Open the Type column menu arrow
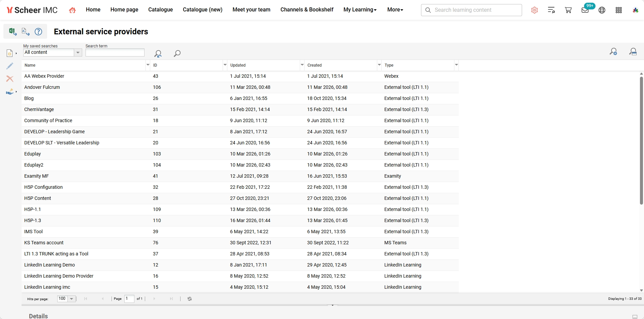 click(x=456, y=65)
